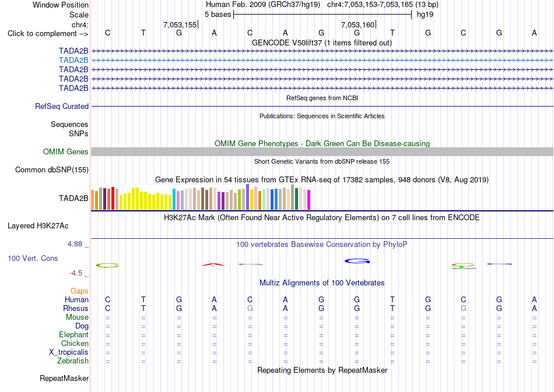Click the 7,053,160 position marker
Screen dimensions: 554x392
point(357,24)
